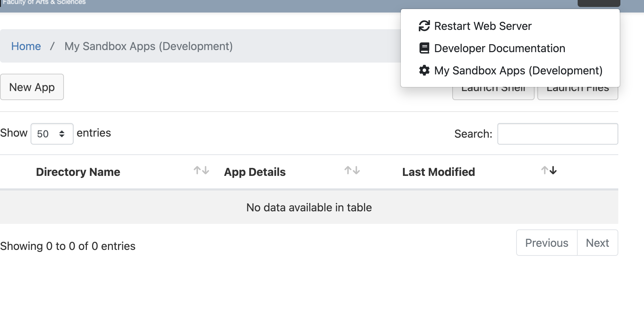Open the Show entries dropdown
The height and width of the screenshot is (317, 644).
click(x=51, y=134)
